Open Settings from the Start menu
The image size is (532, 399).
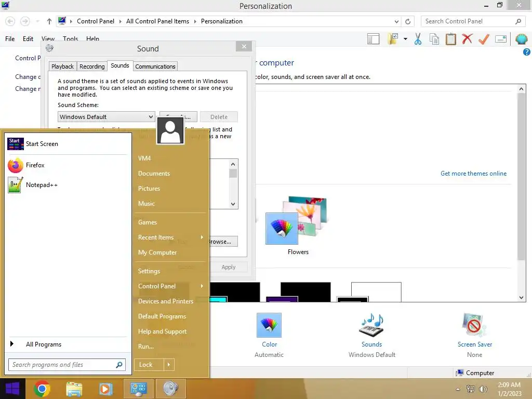(149, 271)
